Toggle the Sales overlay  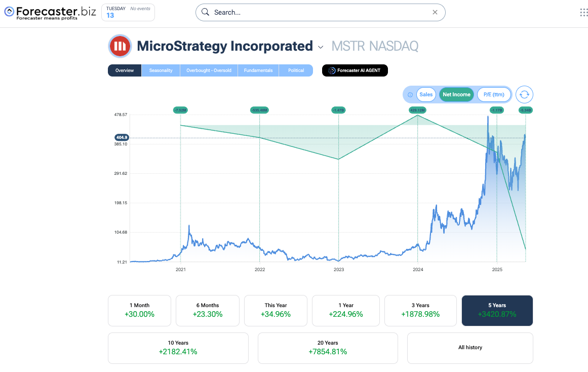tap(426, 94)
